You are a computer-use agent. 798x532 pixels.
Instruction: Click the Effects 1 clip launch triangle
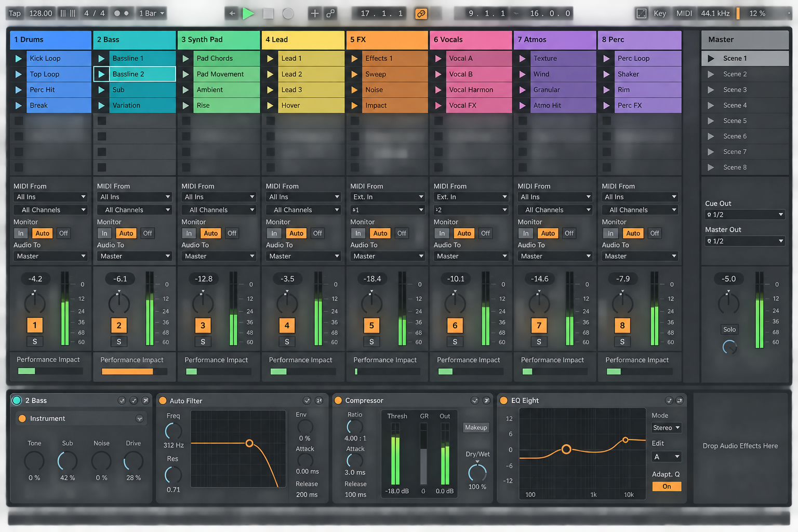(x=354, y=59)
